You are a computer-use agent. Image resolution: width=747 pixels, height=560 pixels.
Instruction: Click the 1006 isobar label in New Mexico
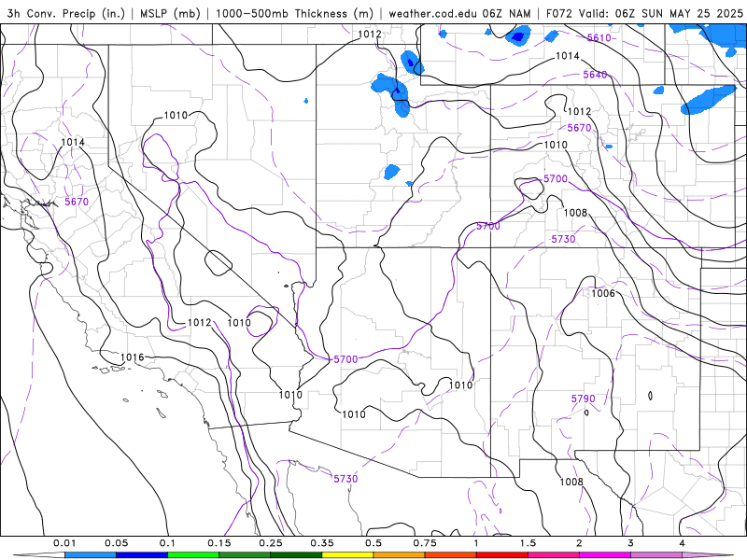[603, 293]
